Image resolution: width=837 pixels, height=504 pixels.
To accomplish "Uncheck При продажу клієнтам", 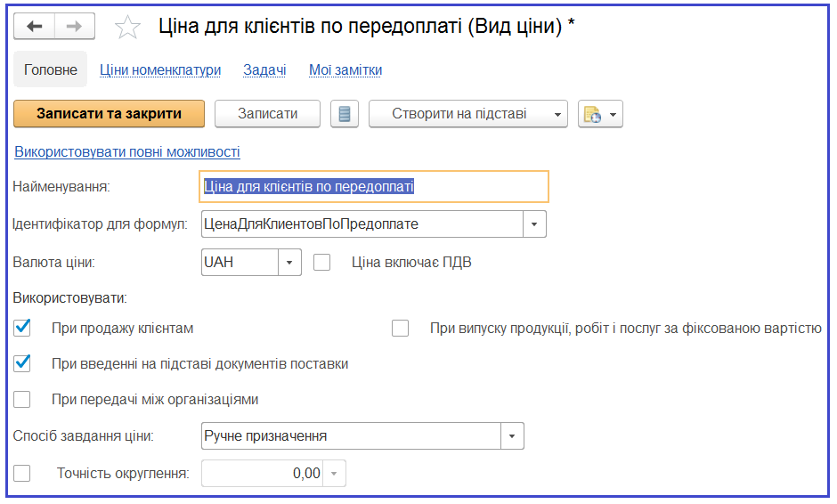I will tap(22, 328).
